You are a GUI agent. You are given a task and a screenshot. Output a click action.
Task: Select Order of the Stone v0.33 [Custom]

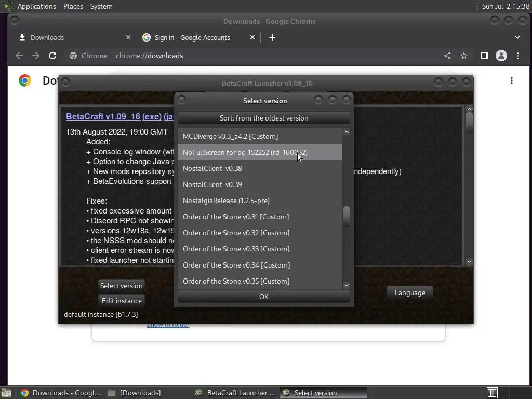[x=260, y=249]
